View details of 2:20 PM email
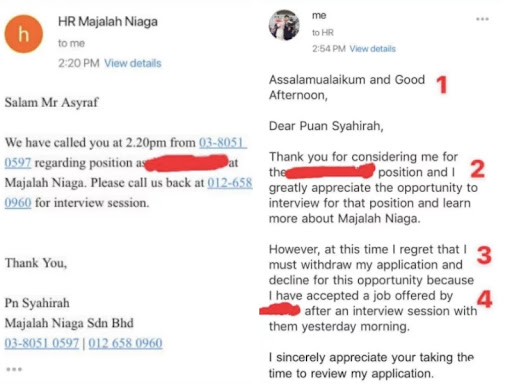512x384 pixels. click(x=133, y=63)
